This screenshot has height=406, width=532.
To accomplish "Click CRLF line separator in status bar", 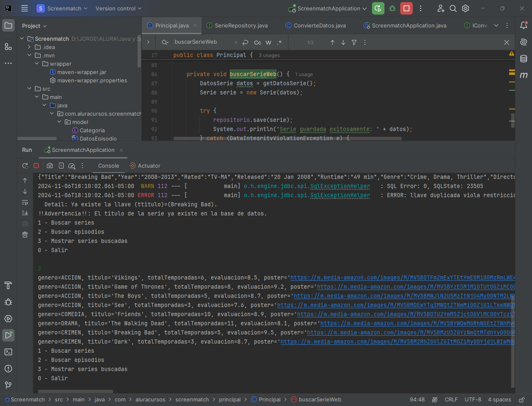I will [451, 400].
